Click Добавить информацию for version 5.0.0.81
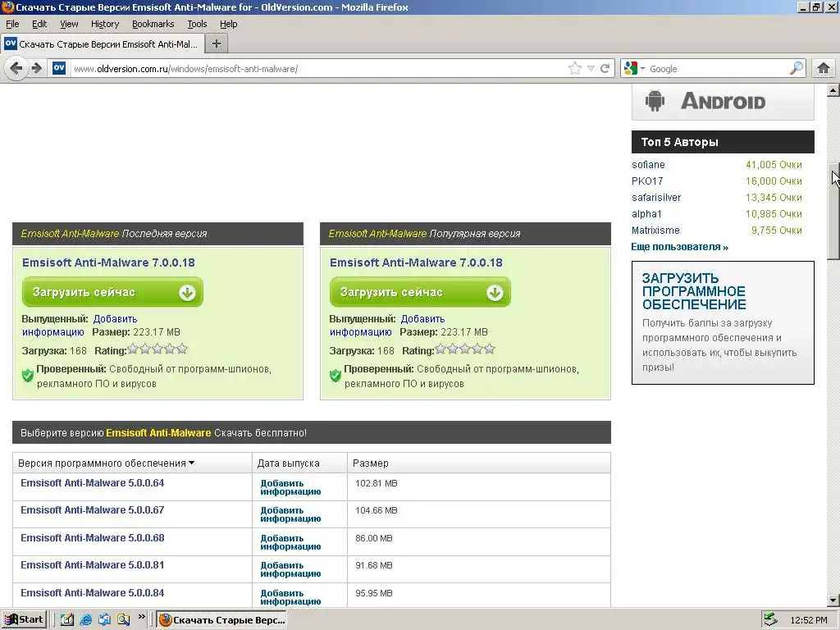Image resolution: width=840 pixels, height=630 pixels. tap(290, 569)
